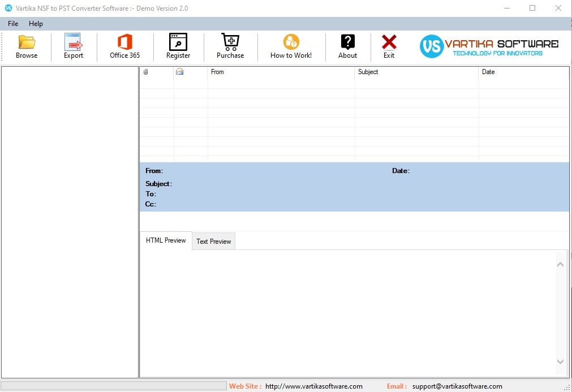Sort messages by the Date column
This screenshot has width=572, height=392.
[523, 72]
